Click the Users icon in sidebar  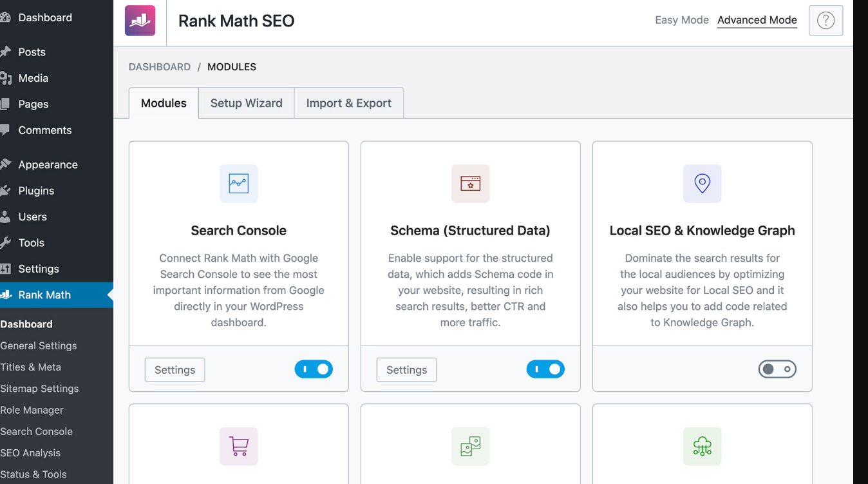click(5, 217)
